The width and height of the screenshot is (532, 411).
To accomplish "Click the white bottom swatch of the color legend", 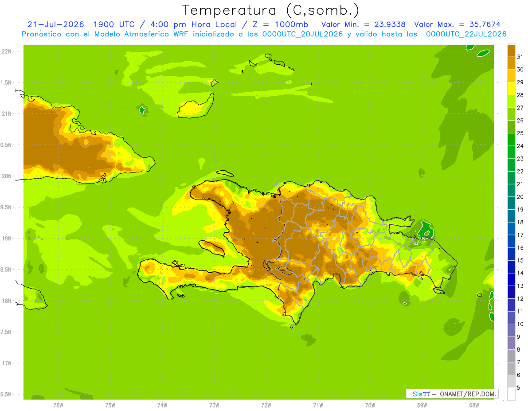I will [x=511, y=394].
